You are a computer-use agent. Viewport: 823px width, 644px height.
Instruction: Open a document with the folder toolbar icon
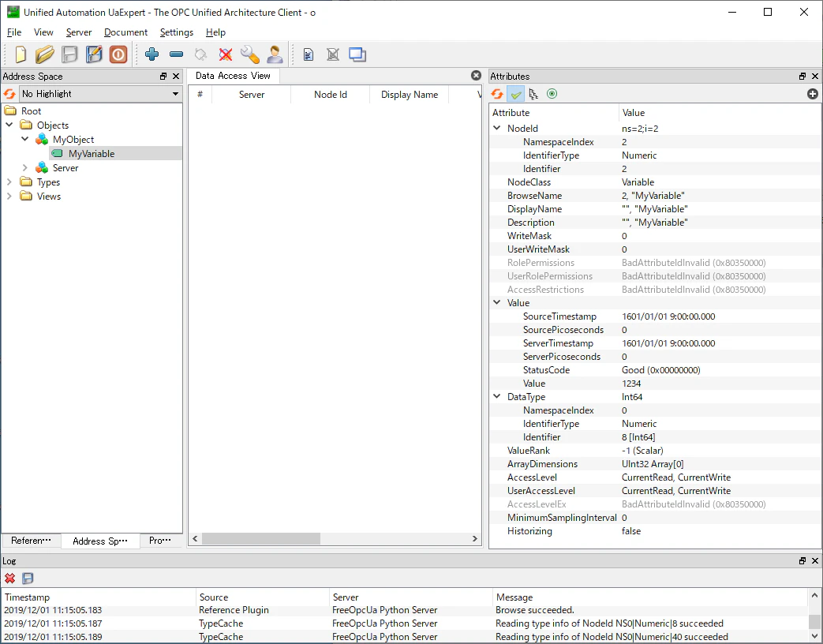[45, 54]
